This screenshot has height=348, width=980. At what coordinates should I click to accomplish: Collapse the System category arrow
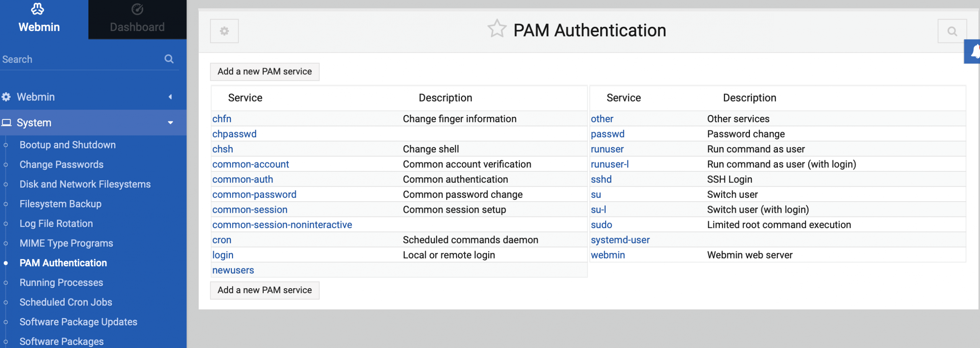coord(171,123)
